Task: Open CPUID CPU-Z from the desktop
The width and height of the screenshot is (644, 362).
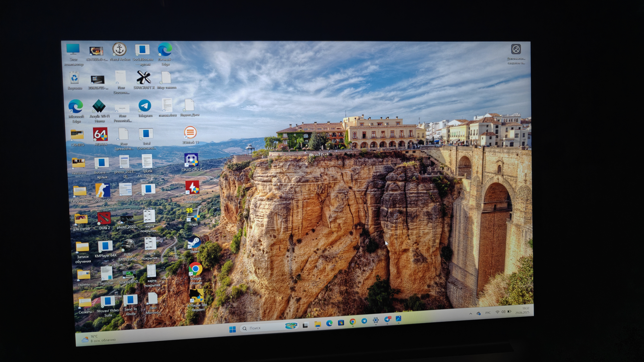Action: 192,162
